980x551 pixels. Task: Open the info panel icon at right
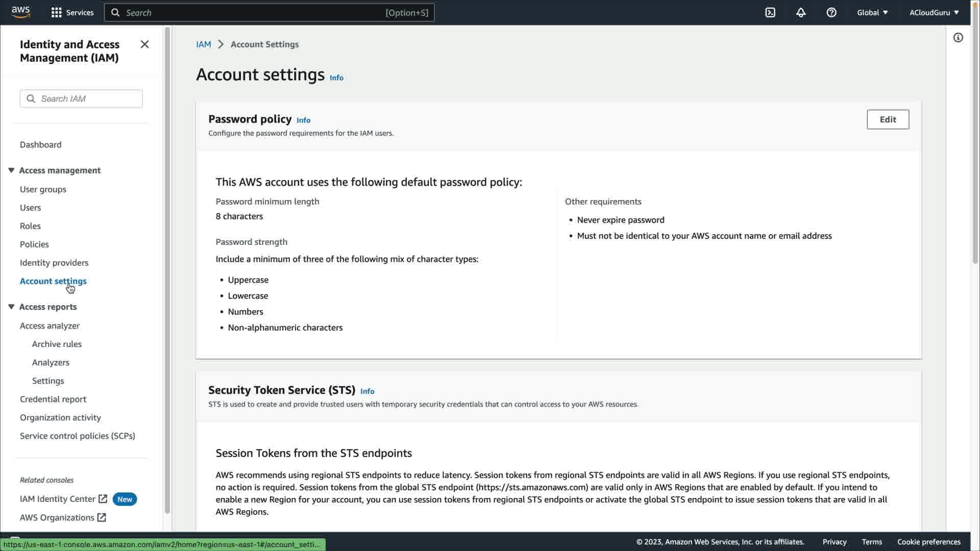tap(958, 38)
